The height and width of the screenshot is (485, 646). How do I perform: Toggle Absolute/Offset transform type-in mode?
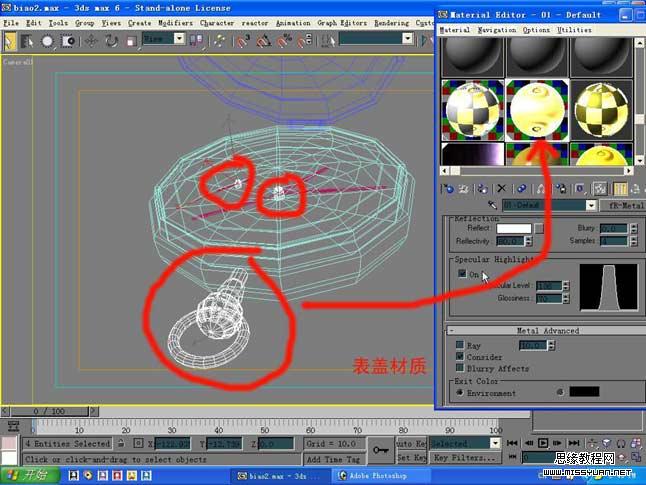pos(138,443)
